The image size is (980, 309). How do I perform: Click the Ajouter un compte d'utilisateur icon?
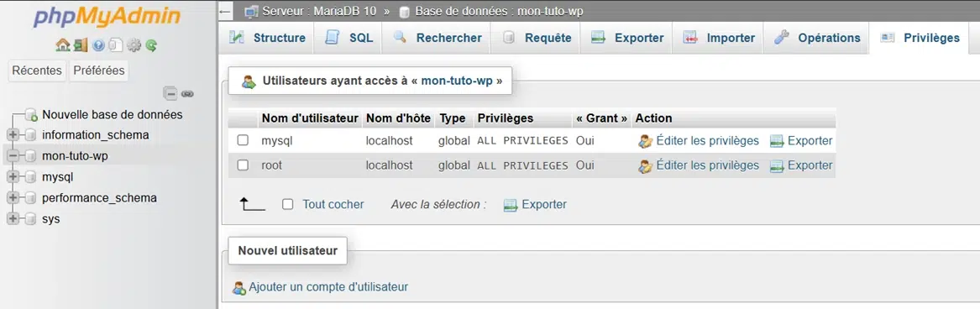click(x=238, y=288)
